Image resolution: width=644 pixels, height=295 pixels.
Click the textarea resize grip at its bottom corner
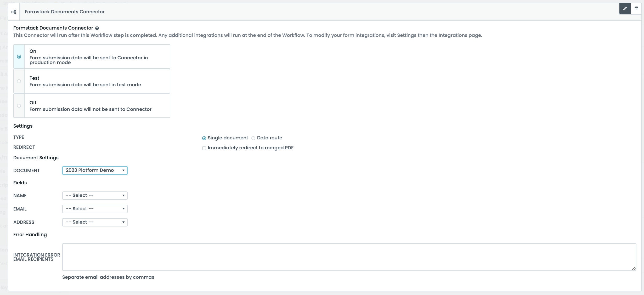point(634,269)
